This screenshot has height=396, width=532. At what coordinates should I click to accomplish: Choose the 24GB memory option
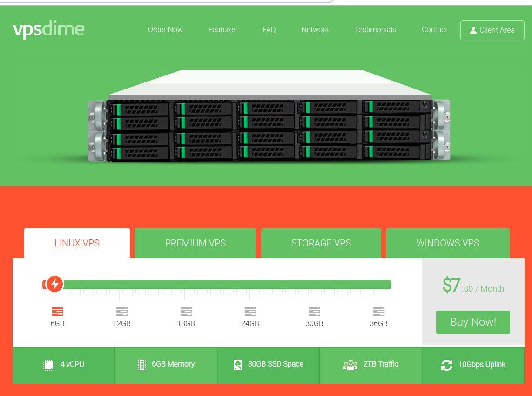[250, 311]
